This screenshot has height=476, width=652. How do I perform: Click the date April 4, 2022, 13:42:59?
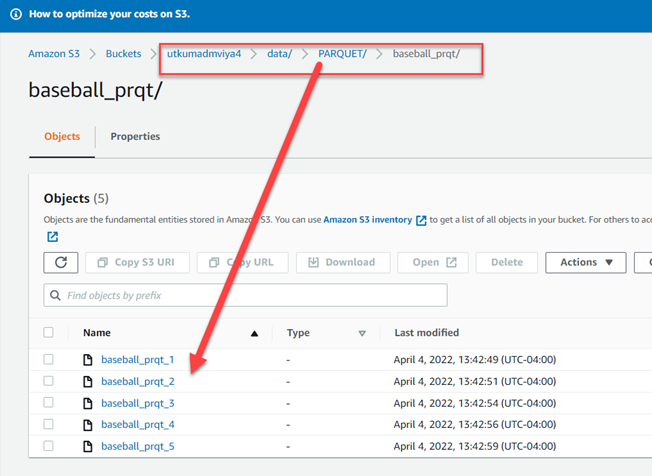(x=475, y=446)
